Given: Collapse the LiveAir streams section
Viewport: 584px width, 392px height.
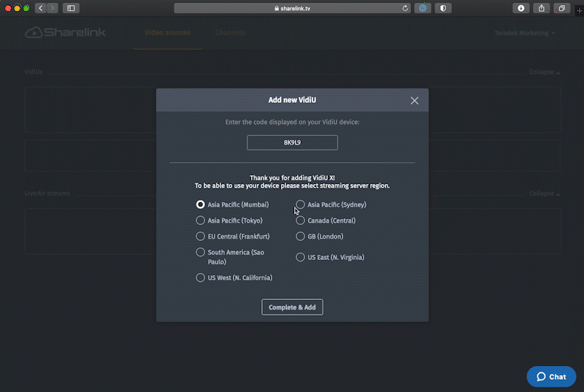Looking at the screenshot, I should (545, 194).
